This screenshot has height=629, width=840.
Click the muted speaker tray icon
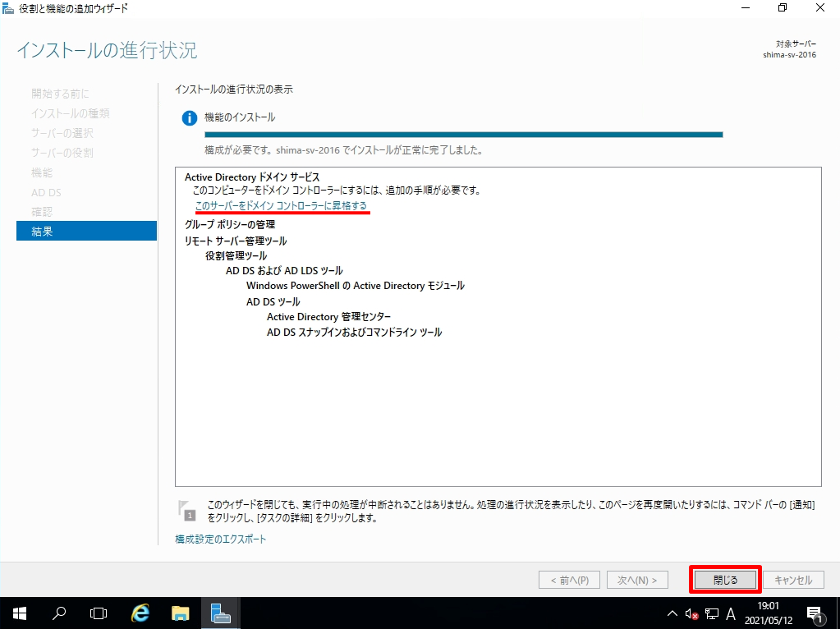pyautogui.click(x=691, y=614)
